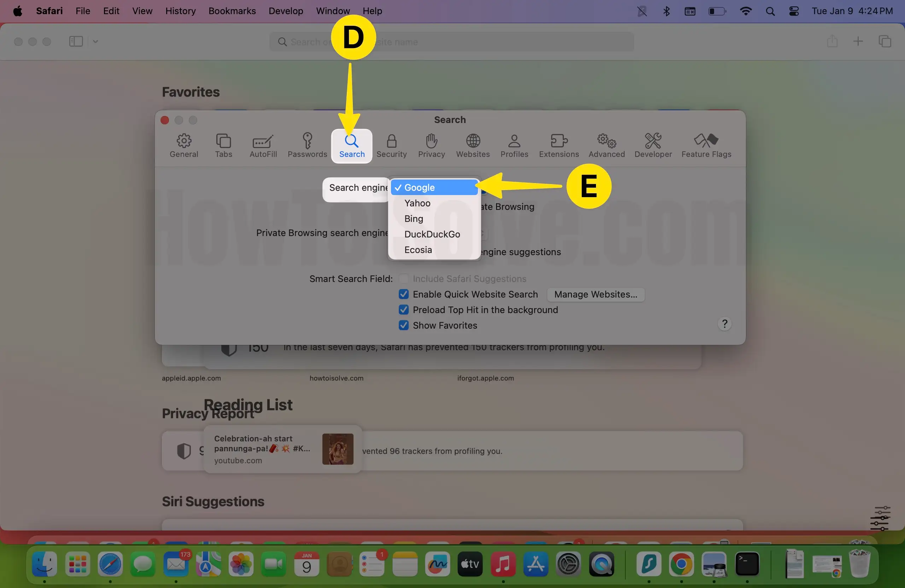Image resolution: width=905 pixels, height=588 pixels.
Task: Open the Privacy settings pane
Action: 431,146
